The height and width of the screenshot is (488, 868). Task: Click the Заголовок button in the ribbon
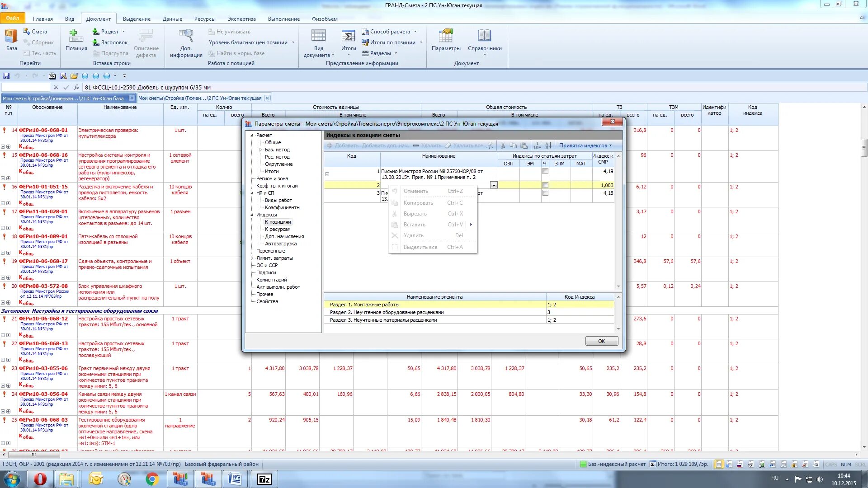110,42
